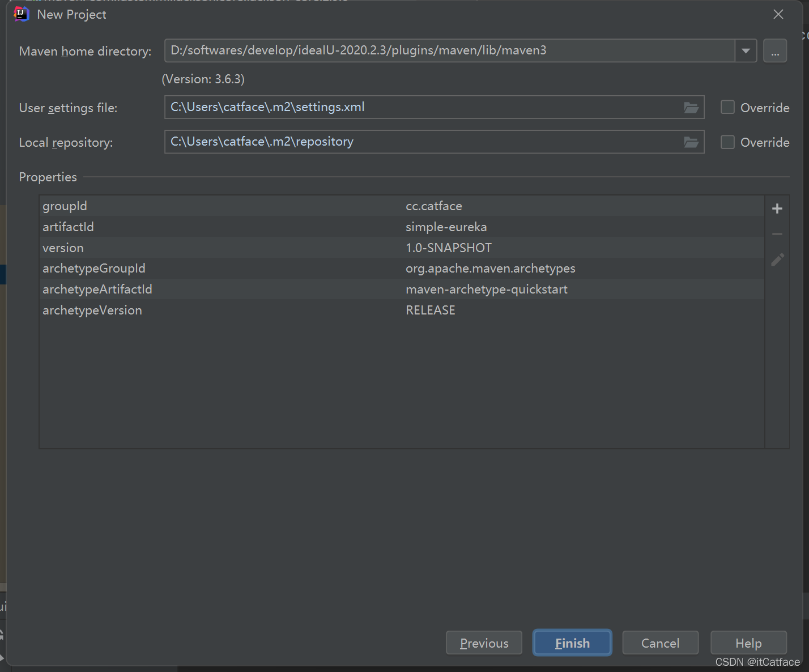This screenshot has width=809, height=672.
Task: Focus the Local repository path field
Action: (x=435, y=142)
